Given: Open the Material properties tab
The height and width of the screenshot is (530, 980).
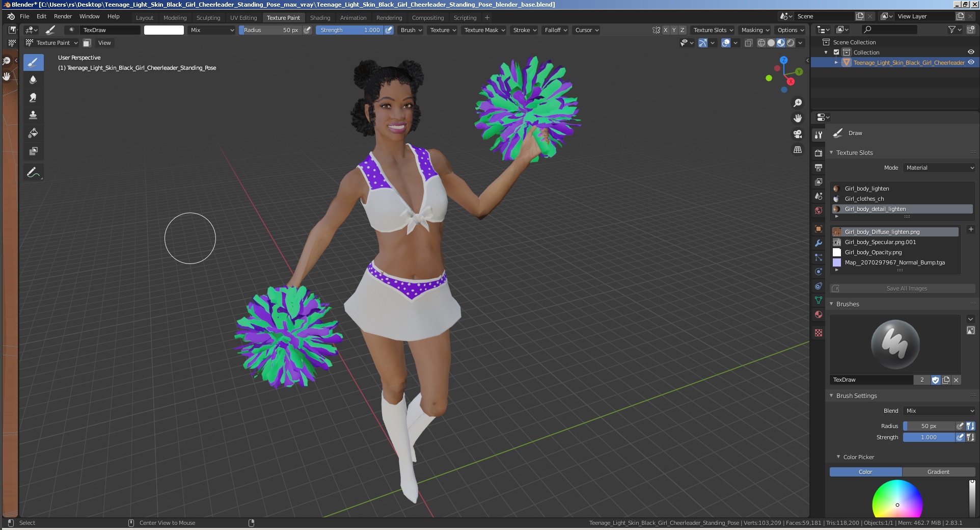Looking at the screenshot, I should coord(819,314).
